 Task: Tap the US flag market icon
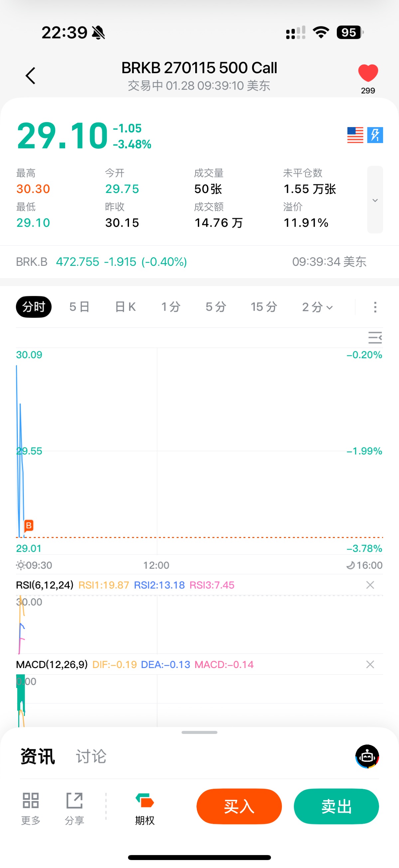click(355, 135)
